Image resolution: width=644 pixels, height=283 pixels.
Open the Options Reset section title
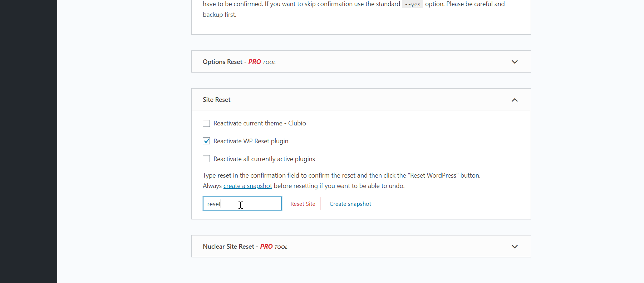222,62
